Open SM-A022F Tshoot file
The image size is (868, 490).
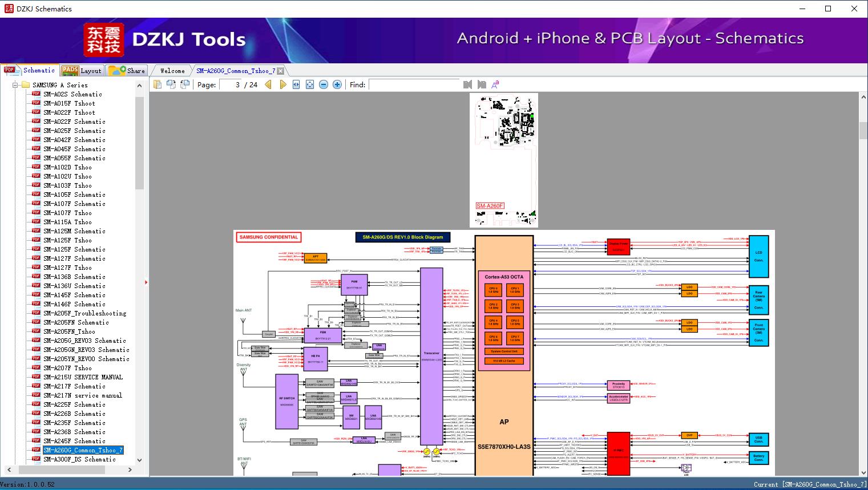[x=69, y=112]
